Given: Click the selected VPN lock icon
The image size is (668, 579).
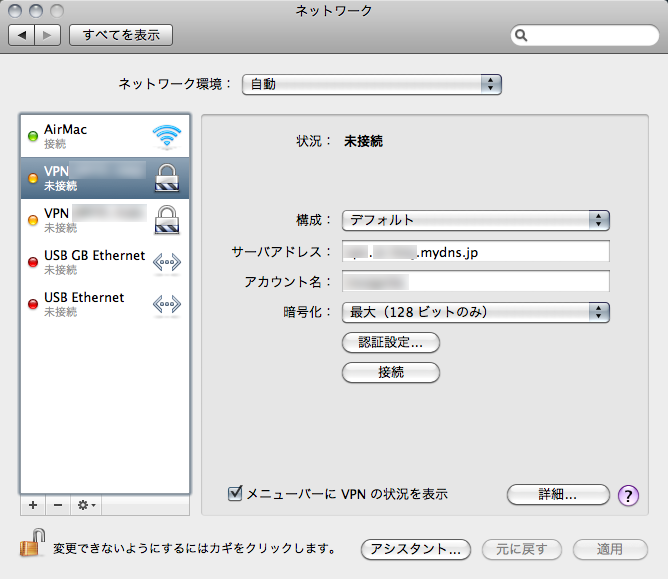Looking at the screenshot, I should tap(166, 177).
